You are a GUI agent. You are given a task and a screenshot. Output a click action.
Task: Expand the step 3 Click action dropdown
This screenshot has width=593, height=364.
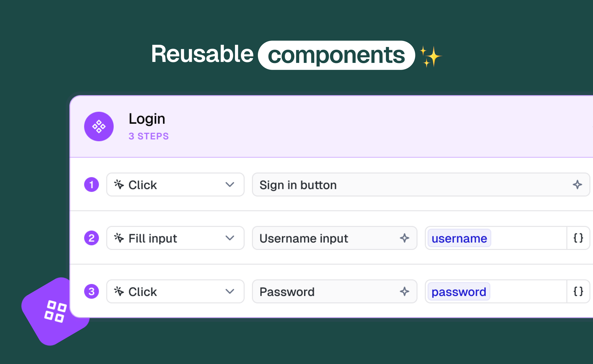(x=175, y=292)
